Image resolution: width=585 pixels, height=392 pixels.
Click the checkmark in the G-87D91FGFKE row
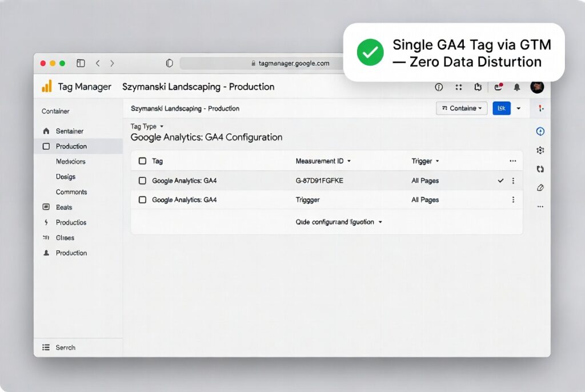500,181
